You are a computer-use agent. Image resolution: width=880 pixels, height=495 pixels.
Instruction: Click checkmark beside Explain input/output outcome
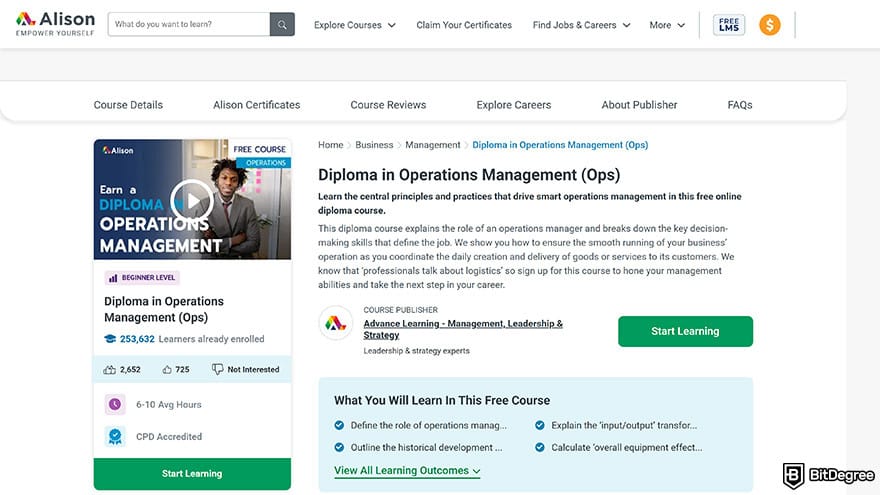point(539,425)
